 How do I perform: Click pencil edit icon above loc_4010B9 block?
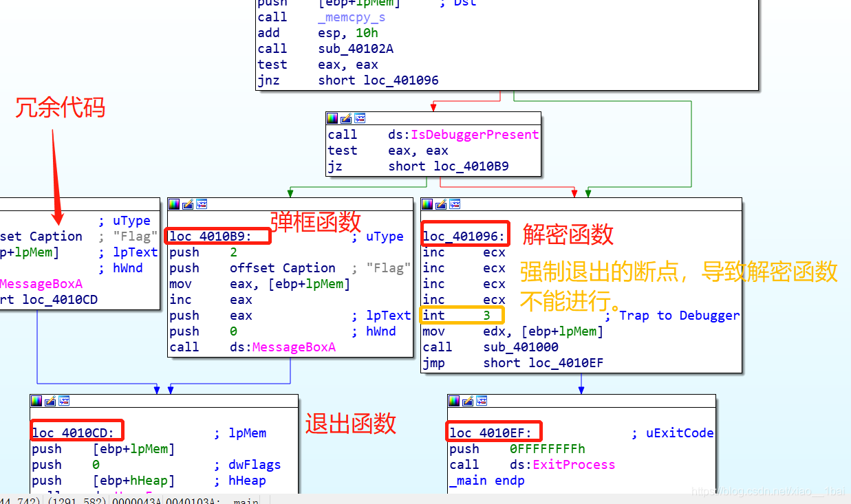(x=188, y=204)
